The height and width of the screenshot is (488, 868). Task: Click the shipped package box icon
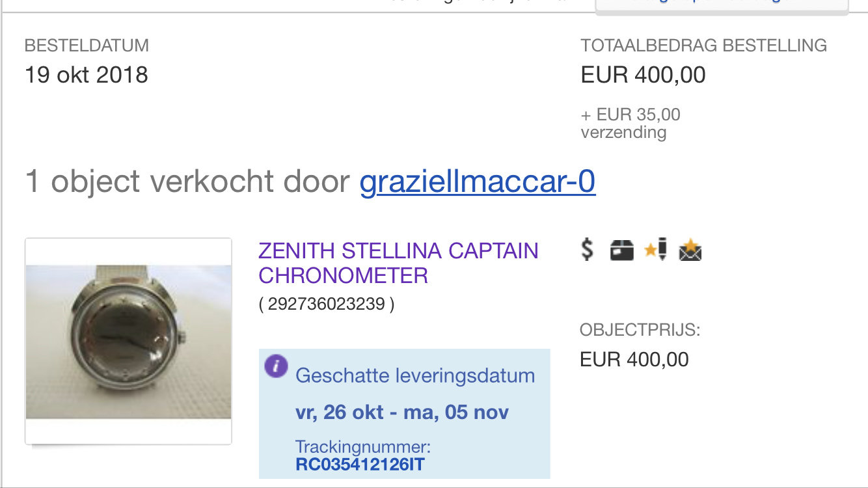[x=622, y=251]
